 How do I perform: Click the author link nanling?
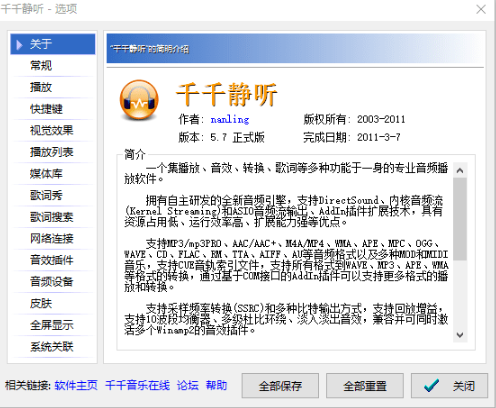(230, 119)
